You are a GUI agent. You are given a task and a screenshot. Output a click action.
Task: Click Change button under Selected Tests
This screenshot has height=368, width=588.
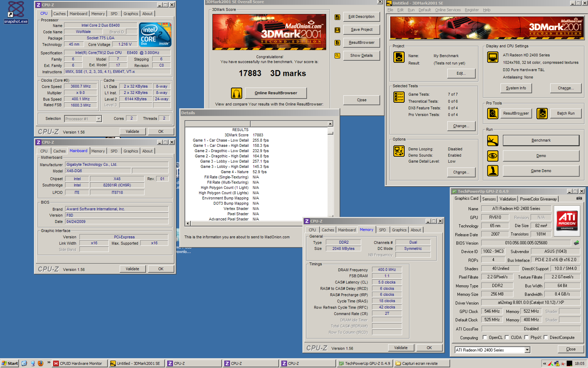(x=461, y=126)
